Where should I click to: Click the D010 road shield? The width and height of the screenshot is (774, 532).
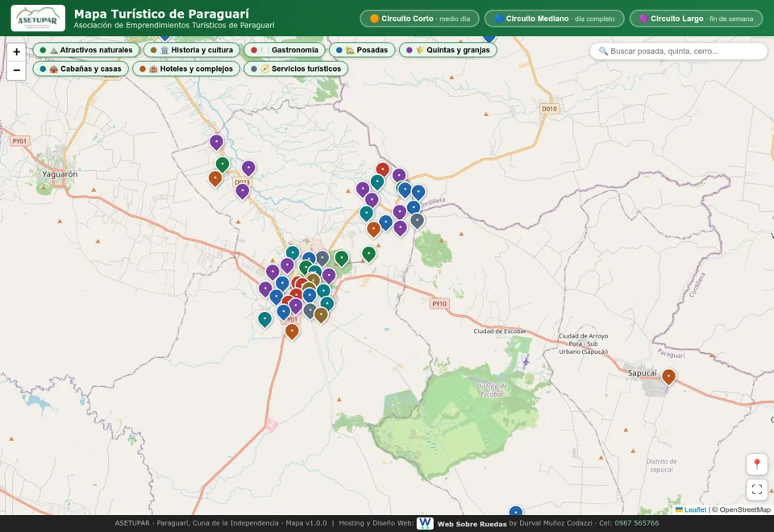[x=549, y=109]
